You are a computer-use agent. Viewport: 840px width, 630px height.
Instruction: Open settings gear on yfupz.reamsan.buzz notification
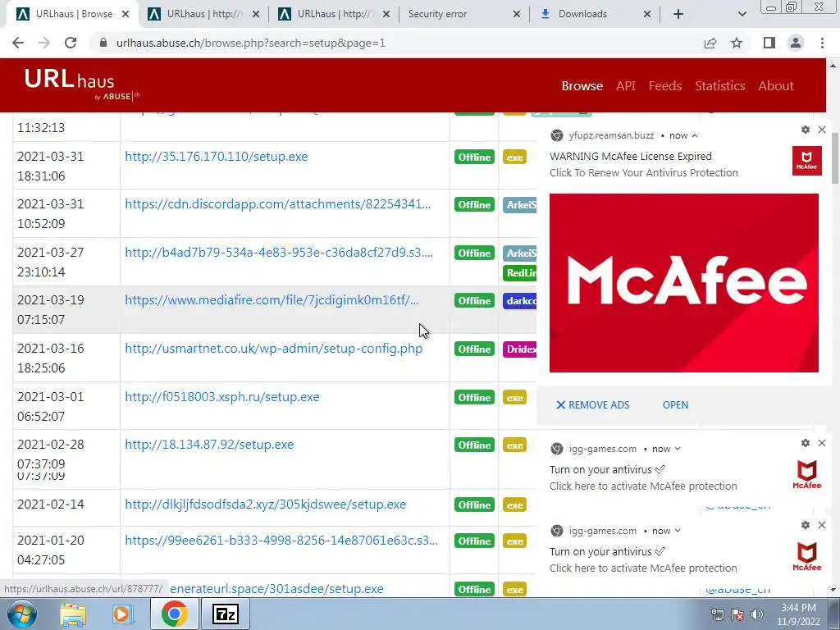[806, 130]
